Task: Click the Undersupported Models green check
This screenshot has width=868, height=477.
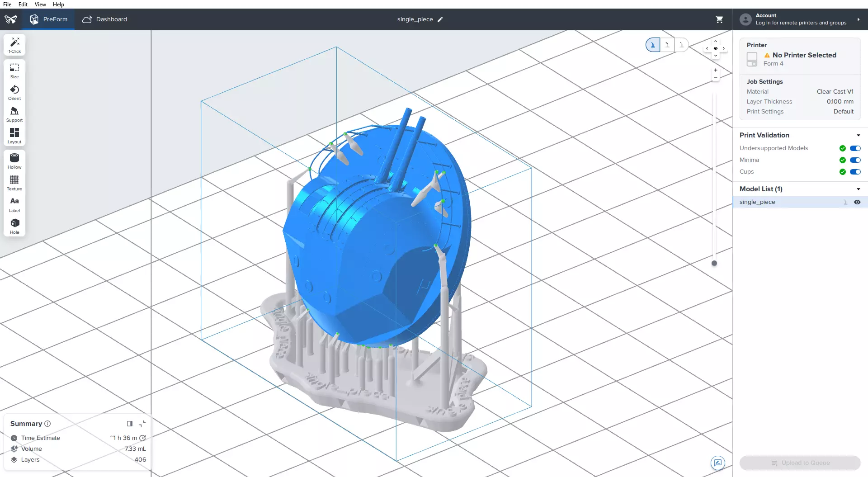Action: (843, 148)
